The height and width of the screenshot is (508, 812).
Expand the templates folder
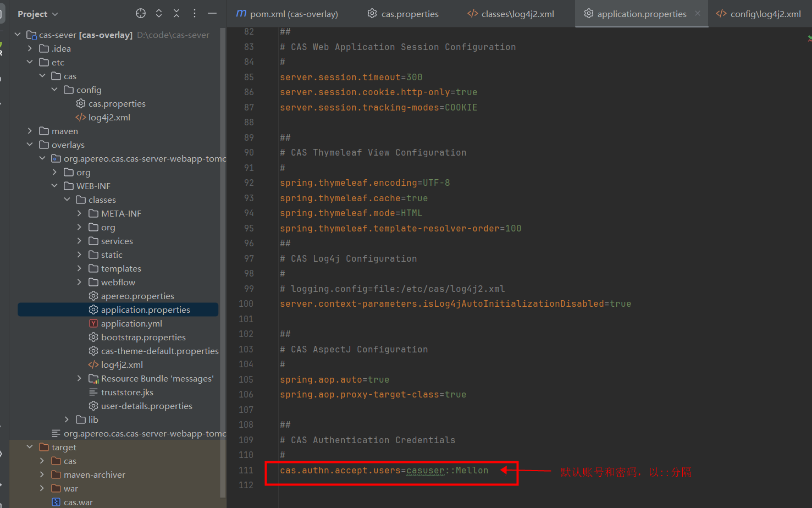coord(79,268)
